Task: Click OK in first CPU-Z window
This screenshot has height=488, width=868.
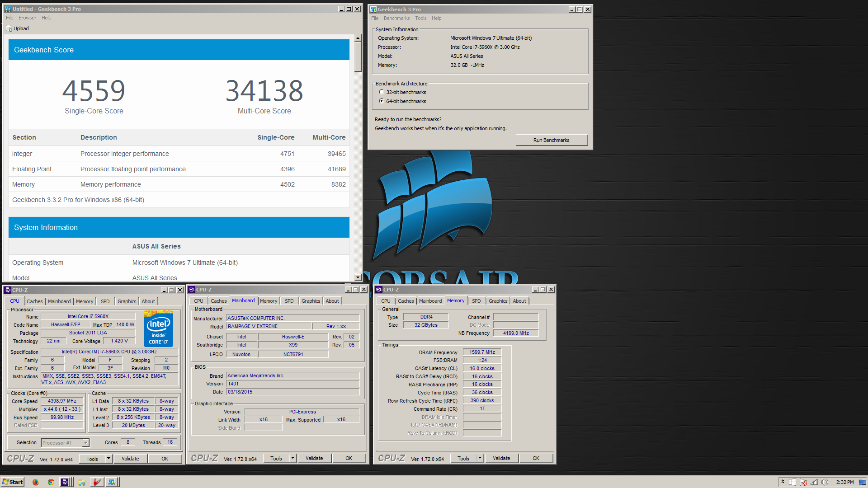Action: [x=165, y=459]
